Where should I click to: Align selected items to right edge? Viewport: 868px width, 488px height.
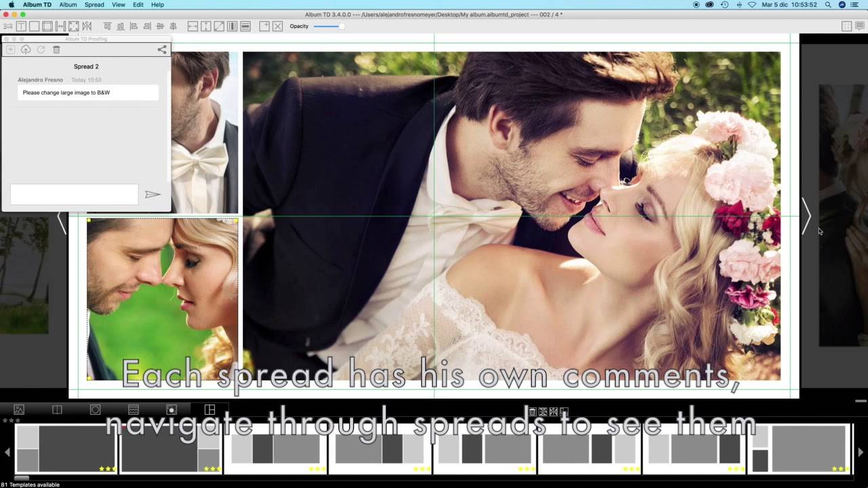(x=146, y=26)
